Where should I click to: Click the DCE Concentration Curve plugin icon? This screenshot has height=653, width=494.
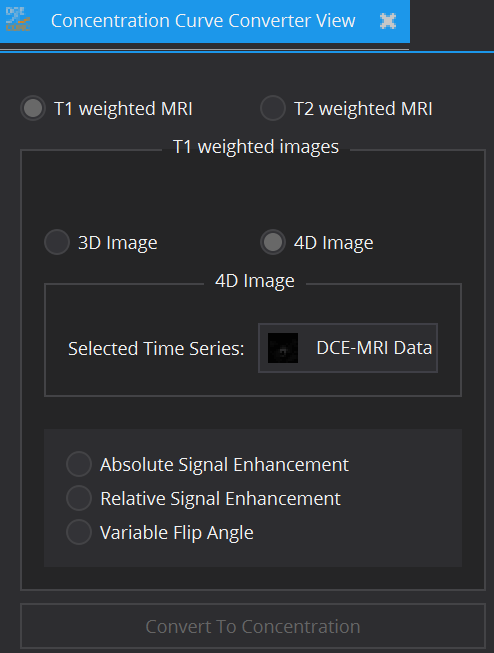(x=18, y=20)
